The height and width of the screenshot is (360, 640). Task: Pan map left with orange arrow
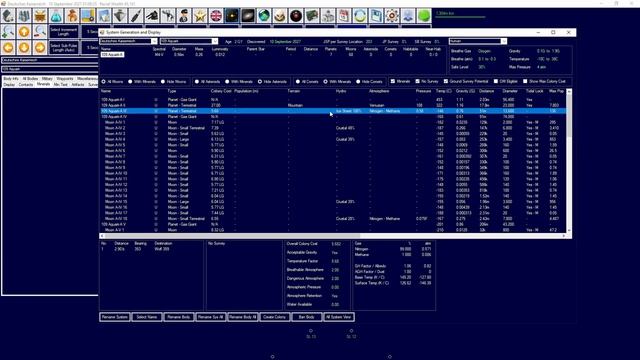(8, 47)
